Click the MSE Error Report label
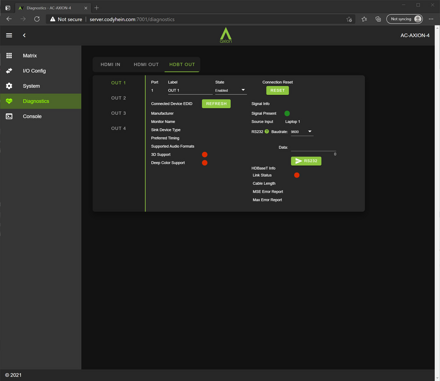Viewport: 440px width, 381px height. [x=268, y=192]
